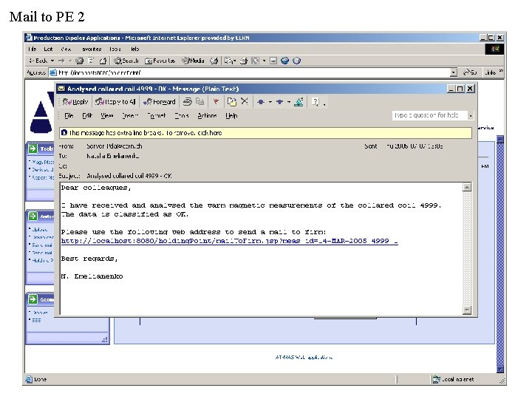The height and width of the screenshot is (399, 532).
Task: Click IE Favorites toolbar button
Action: (160, 61)
